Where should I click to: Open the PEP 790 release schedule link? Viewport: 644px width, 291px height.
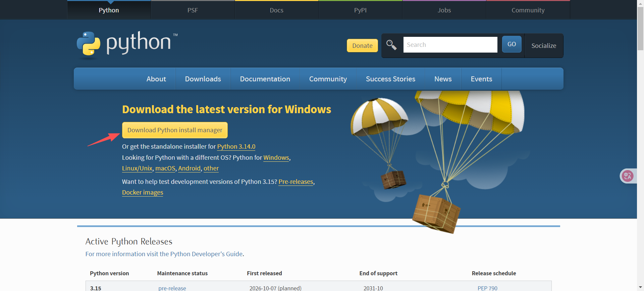pos(487,288)
